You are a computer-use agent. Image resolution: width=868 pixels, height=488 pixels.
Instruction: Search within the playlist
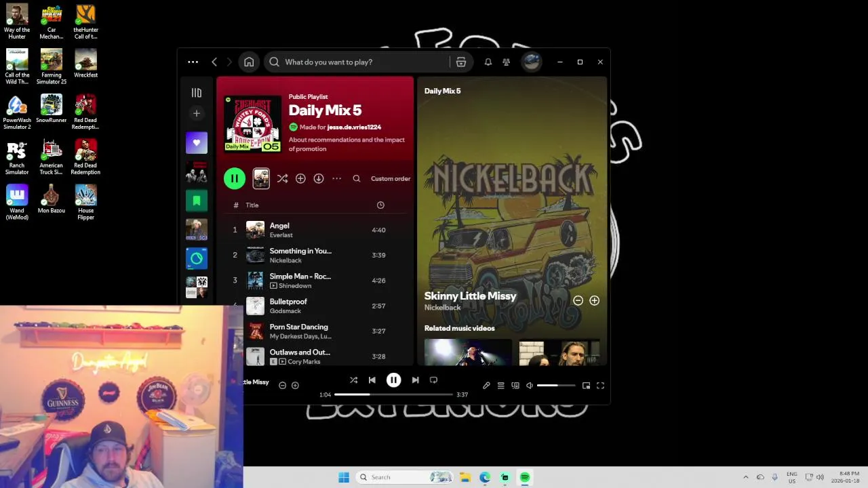coord(357,178)
